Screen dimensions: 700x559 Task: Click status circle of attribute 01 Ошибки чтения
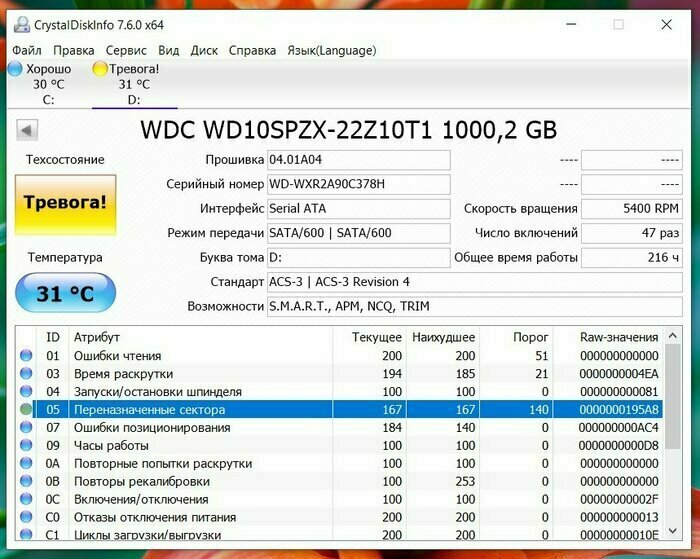26,355
